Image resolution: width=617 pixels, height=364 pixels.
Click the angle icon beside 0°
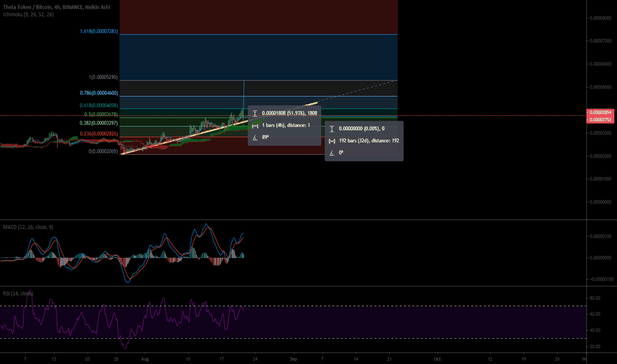(332, 153)
